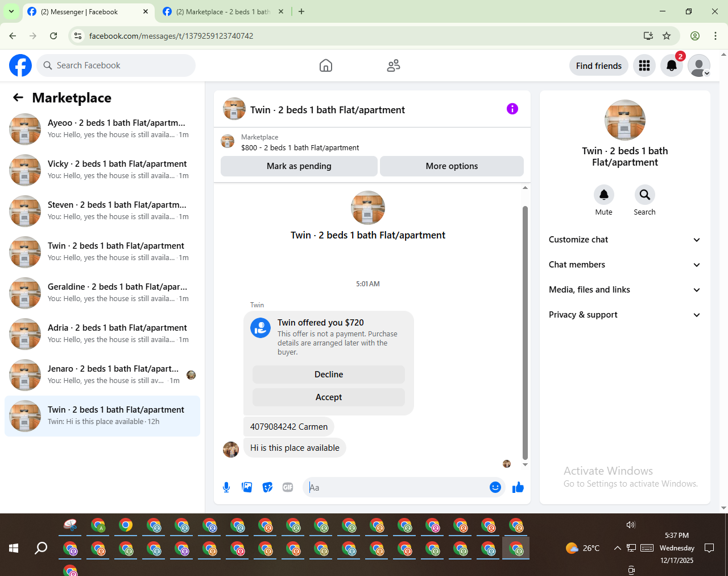Viewport: 728px width, 576px height.
Task: Click the install app icon in address bar
Action: click(648, 36)
